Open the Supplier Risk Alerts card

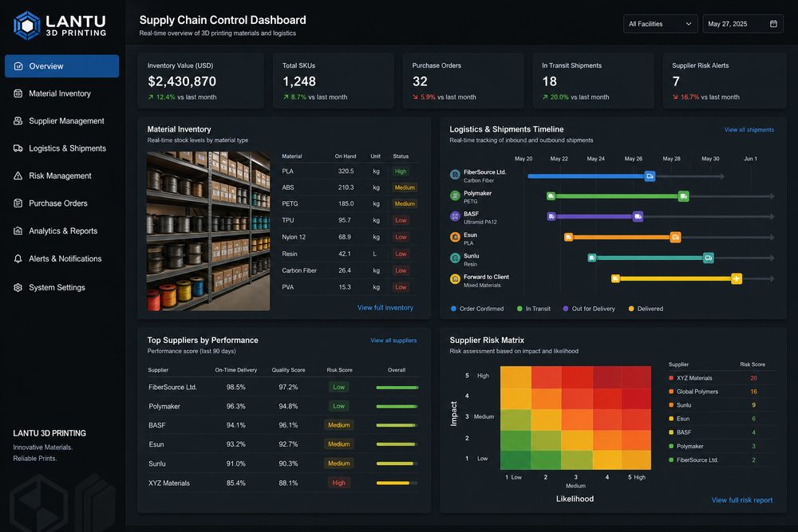click(725, 81)
